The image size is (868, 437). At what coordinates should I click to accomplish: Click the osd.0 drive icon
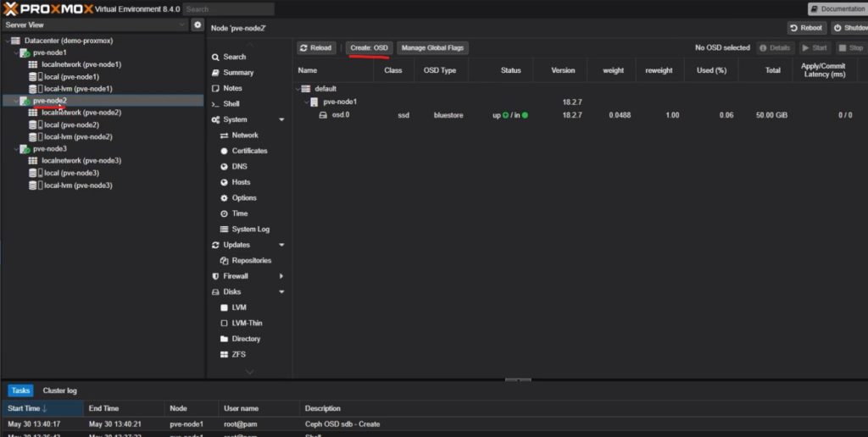pyautogui.click(x=323, y=115)
